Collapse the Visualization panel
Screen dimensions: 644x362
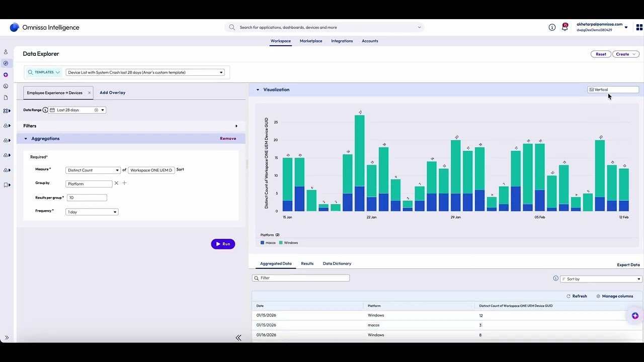click(x=258, y=90)
